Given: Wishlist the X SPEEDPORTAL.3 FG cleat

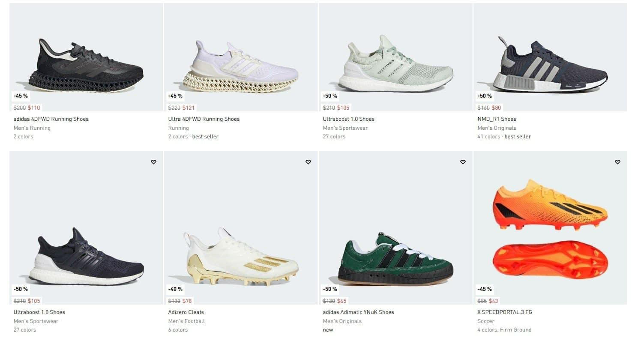Looking at the screenshot, I should point(617,162).
